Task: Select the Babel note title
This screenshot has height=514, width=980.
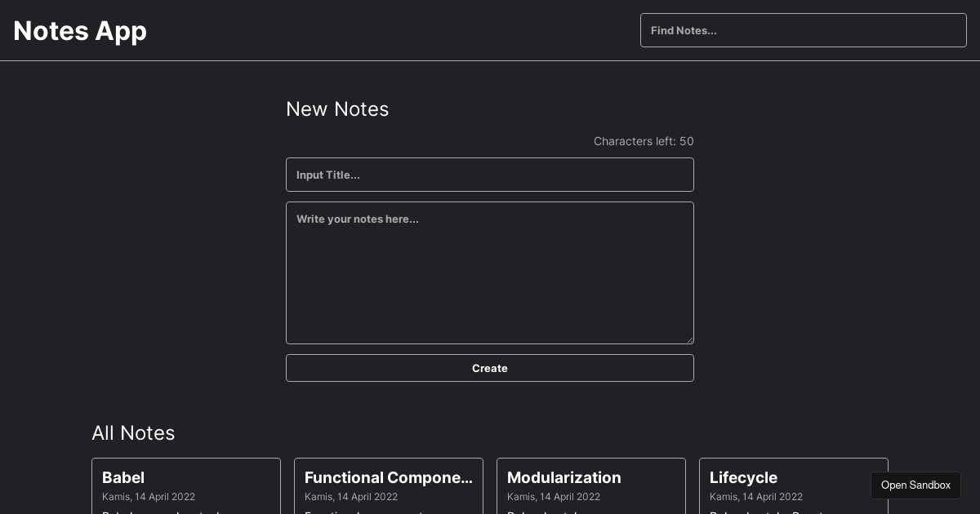Action: [x=123, y=478]
